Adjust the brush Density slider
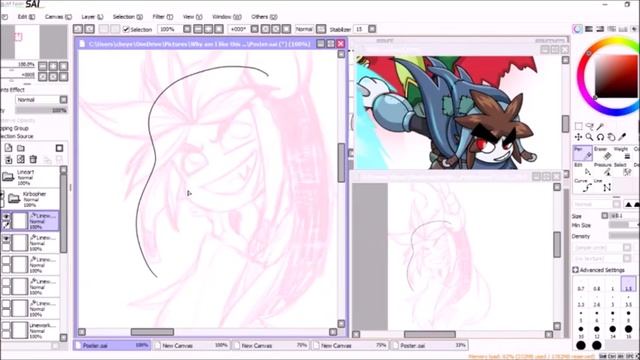Viewport: 640px width, 360px height. point(623,236)
